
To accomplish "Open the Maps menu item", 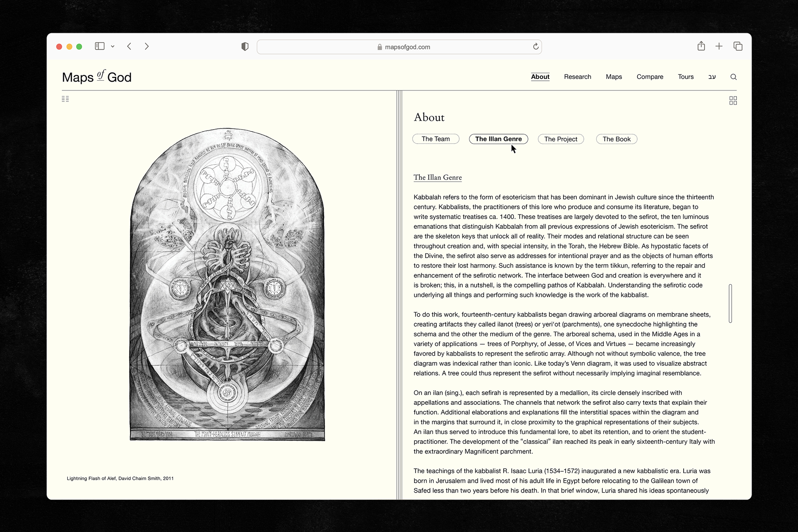I will coord(614,77).
